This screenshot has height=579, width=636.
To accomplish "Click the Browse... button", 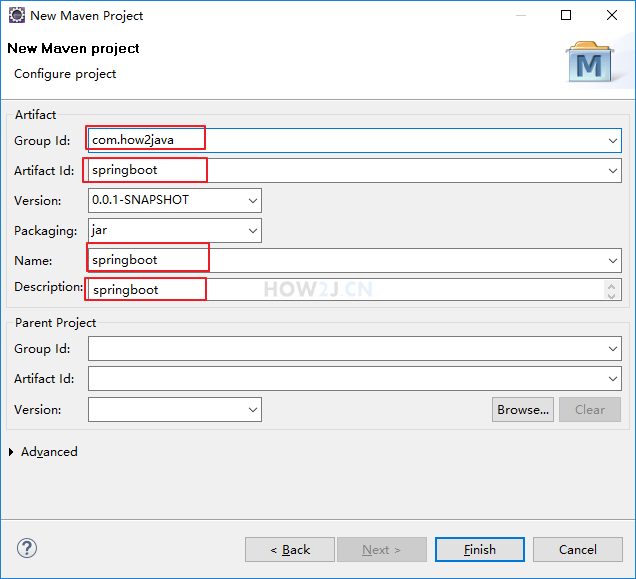I will 523,410.
